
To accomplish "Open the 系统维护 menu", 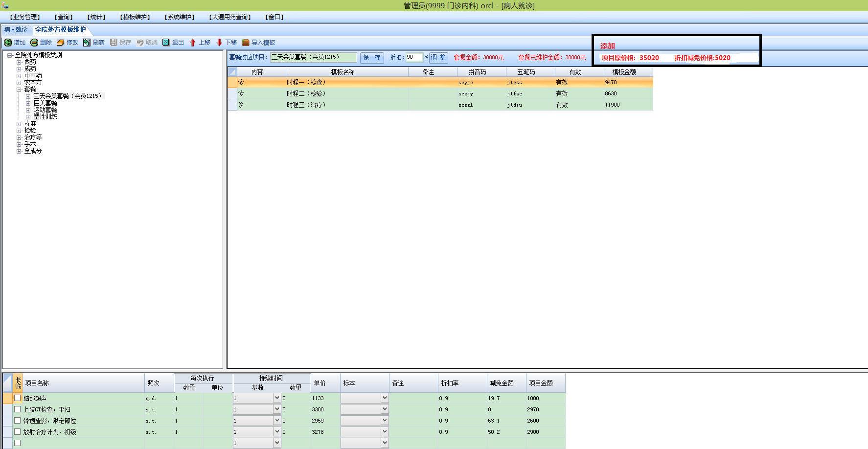I will (x=180, y=17).
